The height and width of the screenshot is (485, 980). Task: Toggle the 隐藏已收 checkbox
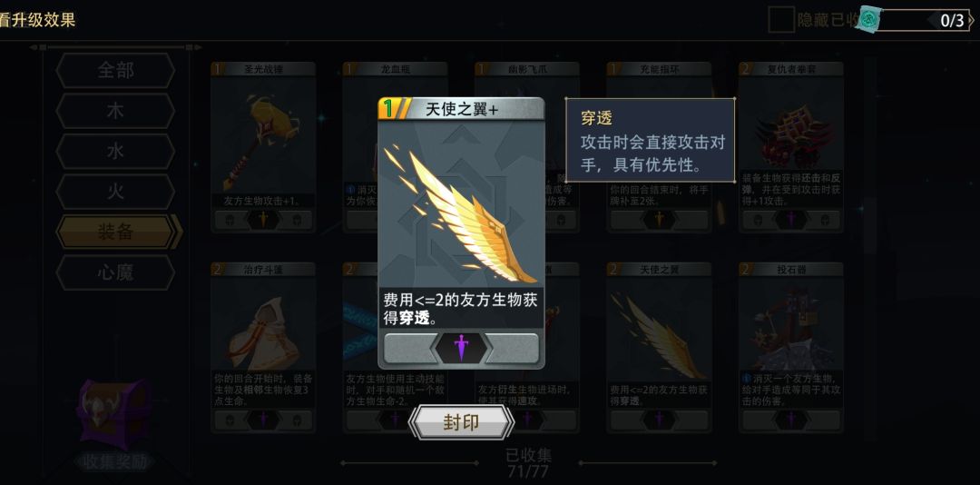coord(781,19)
